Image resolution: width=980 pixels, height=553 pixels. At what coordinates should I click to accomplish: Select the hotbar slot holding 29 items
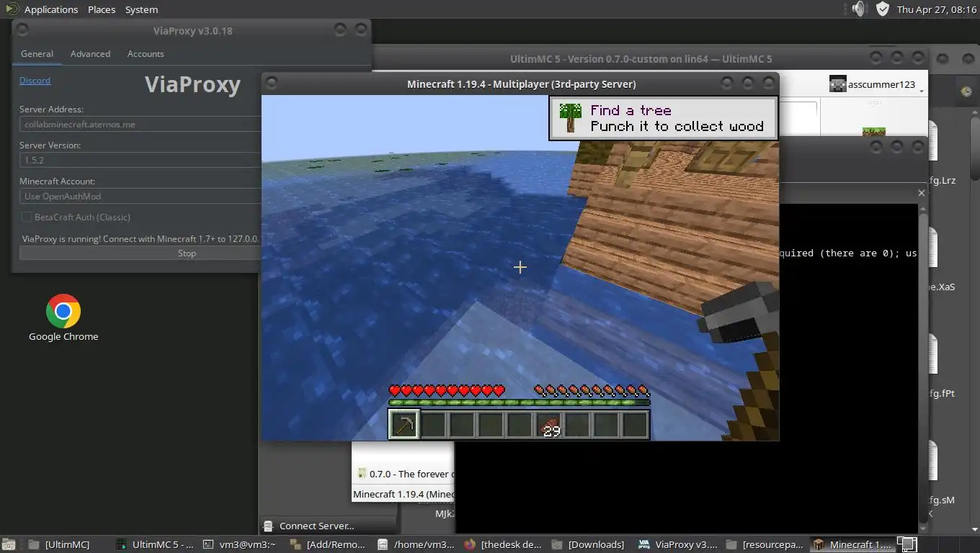click(548, 424)
